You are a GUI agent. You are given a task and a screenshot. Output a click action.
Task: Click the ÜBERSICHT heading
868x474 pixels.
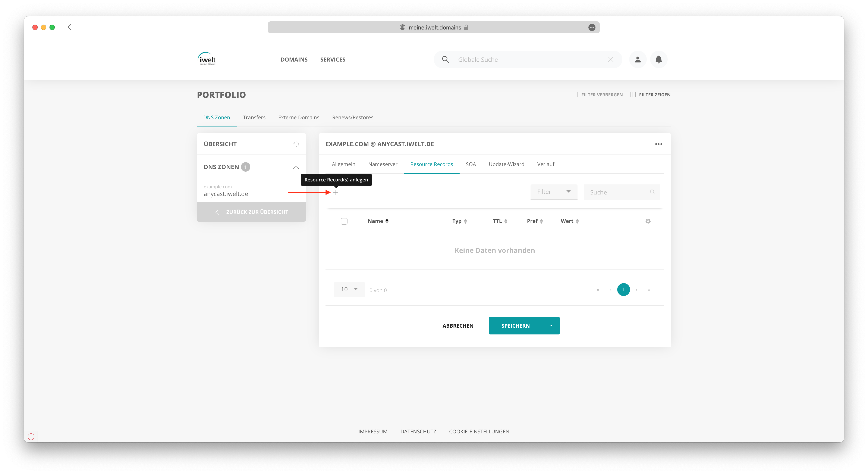pos(220,144)
